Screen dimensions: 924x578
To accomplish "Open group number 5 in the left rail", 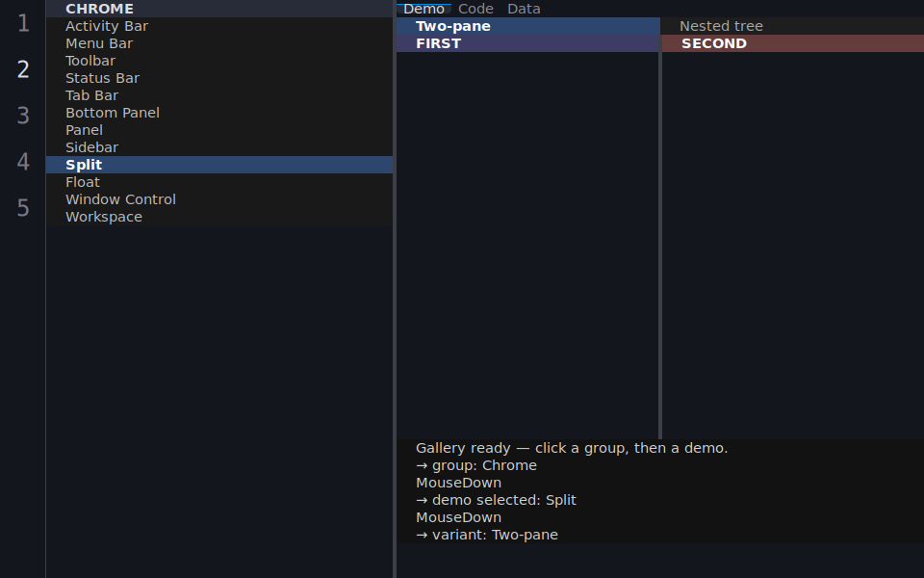I will pyautogui.click(x=23, y=207).
